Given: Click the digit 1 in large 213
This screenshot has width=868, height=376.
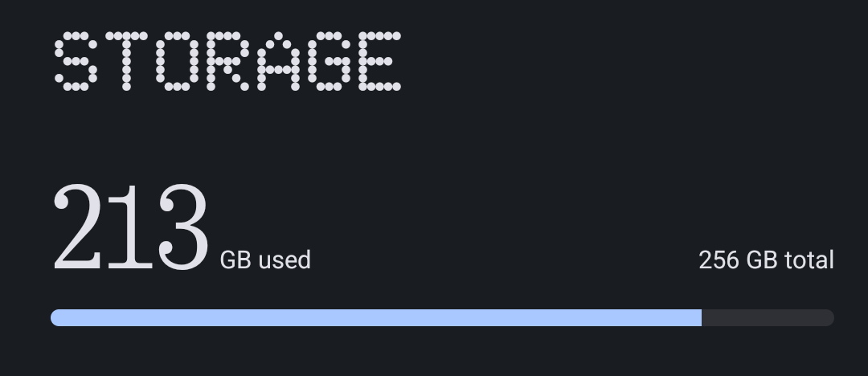Looking at the screenshot, I should click(129, 228).
